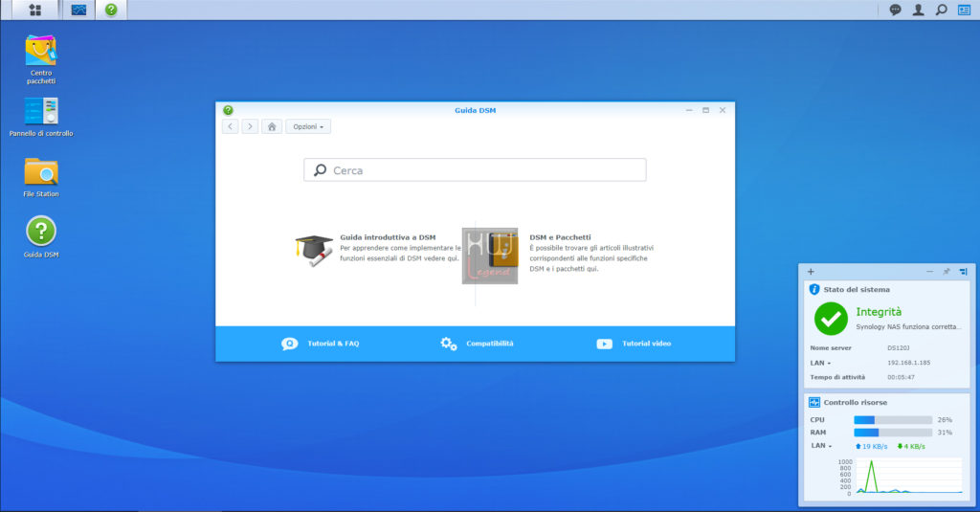This screenshot has width=980, height=512.
Task: Click the RAM usage bar
Action: tap(893, 433)
